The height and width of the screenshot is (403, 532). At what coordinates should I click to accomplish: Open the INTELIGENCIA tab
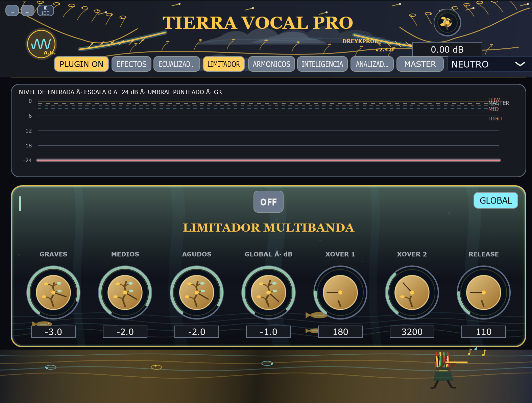click(x=322, y=64)
